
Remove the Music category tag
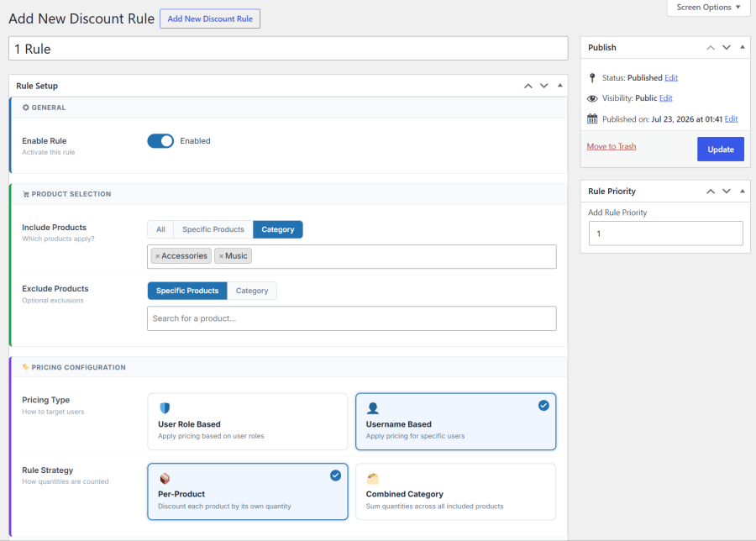pos(221,256)
